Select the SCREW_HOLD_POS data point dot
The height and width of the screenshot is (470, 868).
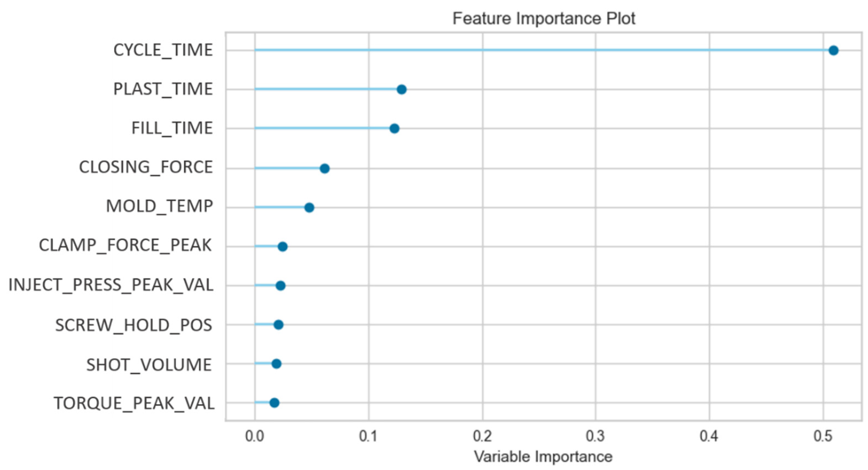(279, 325)
